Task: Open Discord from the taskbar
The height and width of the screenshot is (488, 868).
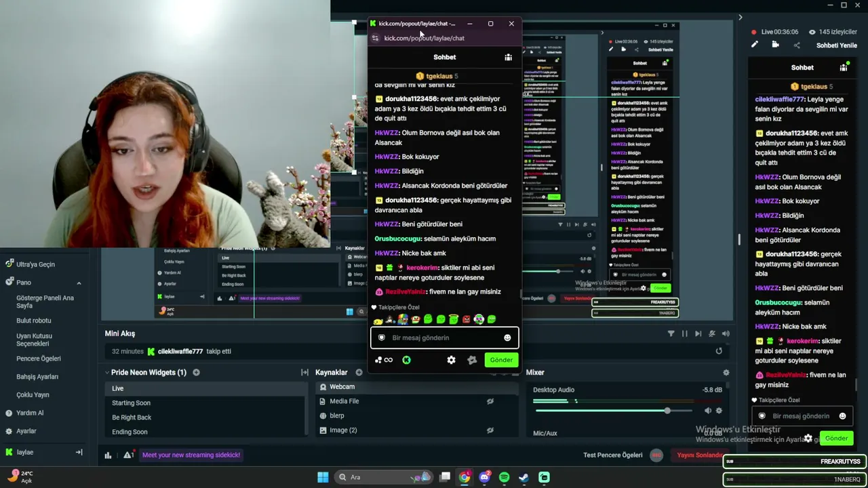Action: coord(484,477)
